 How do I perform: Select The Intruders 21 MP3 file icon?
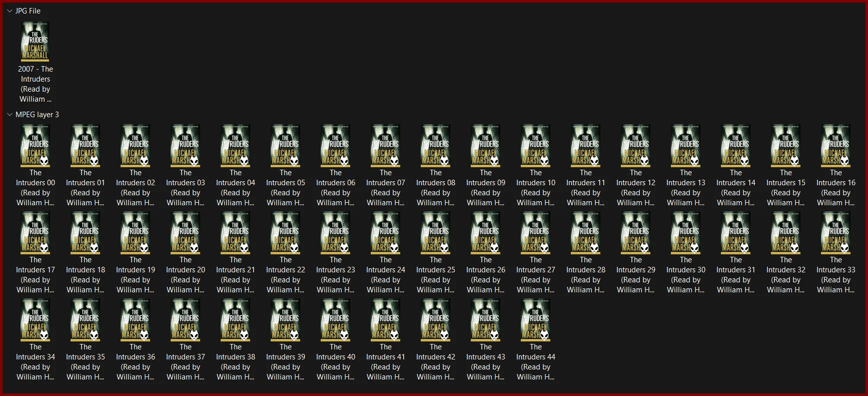[236, 233]
